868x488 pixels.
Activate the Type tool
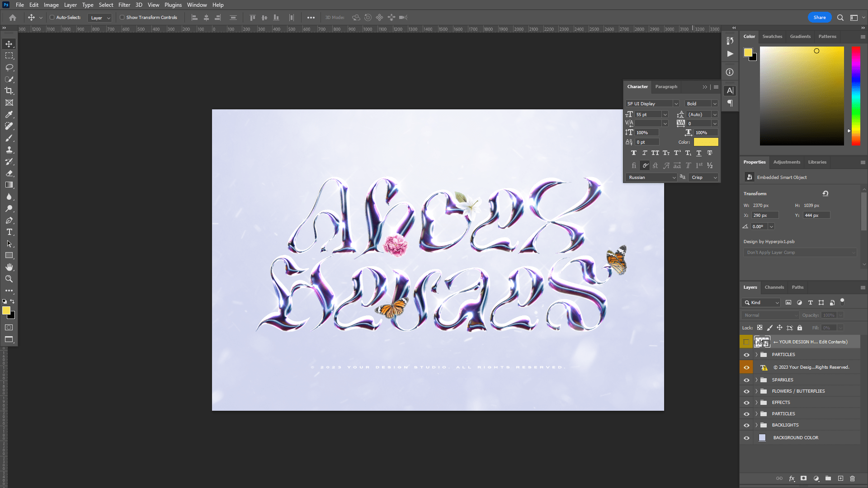tap(9, 232)
